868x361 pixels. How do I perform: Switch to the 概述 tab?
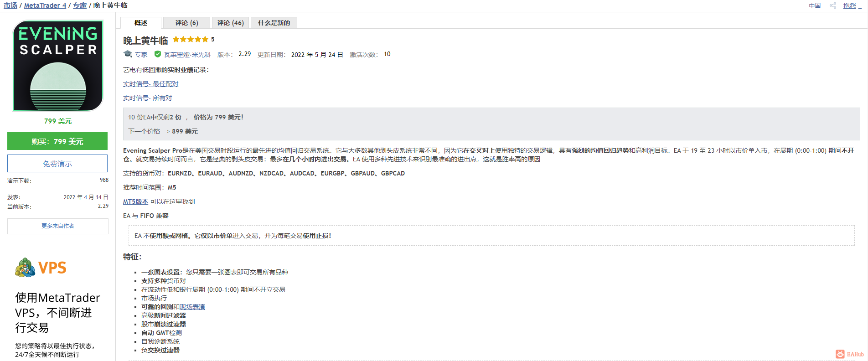pyautogui.click(x=141, y=23)
